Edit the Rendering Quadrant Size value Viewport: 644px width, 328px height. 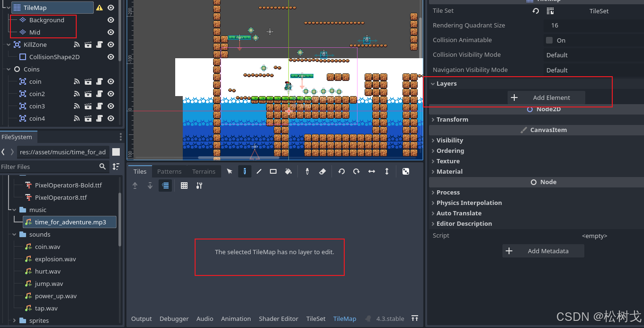593,26
